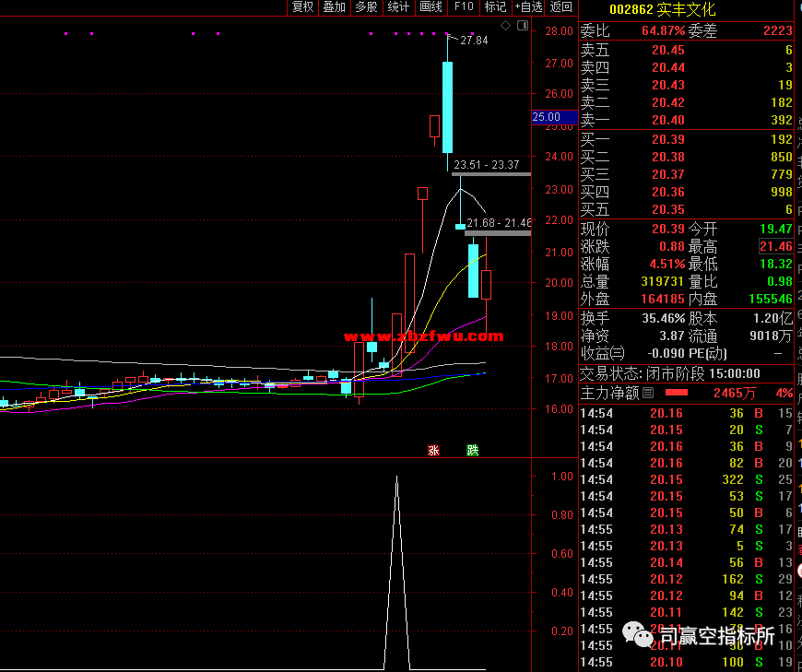Click the 委差 value 2223
Screen dimensions: 802x672
[778, 30]
